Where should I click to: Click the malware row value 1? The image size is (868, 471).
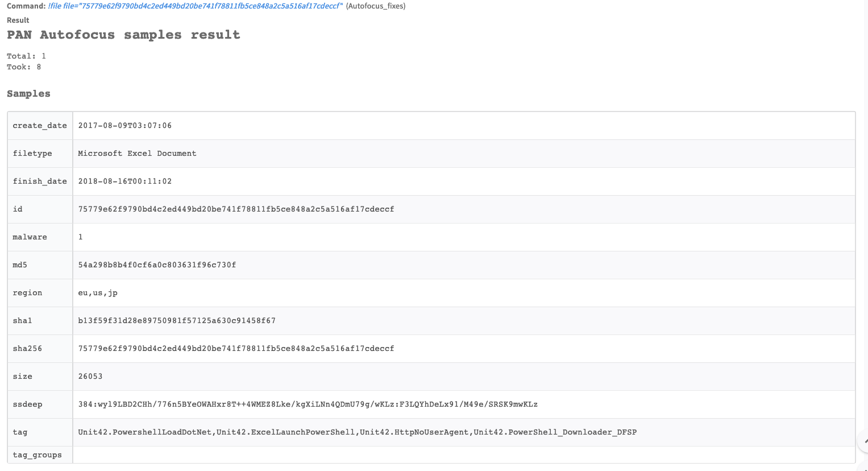(x=80, y=237)
